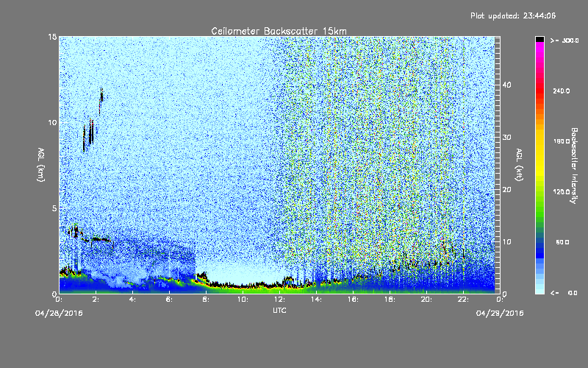Click the cloud layer near 3.5 km at 1 UTC
Image resolution: width=588 pixels, height=368 pixels.
pos(76,231)
